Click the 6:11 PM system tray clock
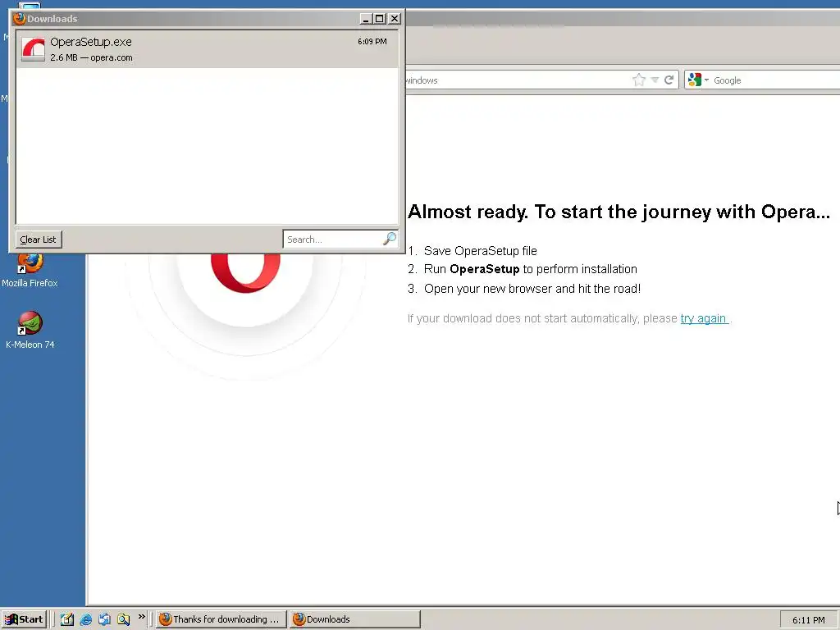The width and height of the screenshot is (840, 630). (808, 620)
